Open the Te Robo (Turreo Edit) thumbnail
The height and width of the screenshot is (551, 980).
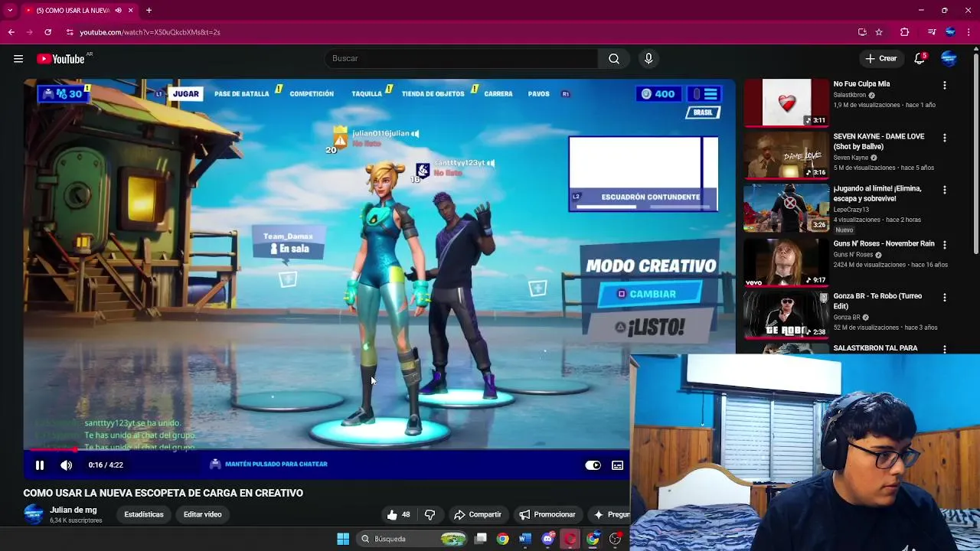coord(786,315)
